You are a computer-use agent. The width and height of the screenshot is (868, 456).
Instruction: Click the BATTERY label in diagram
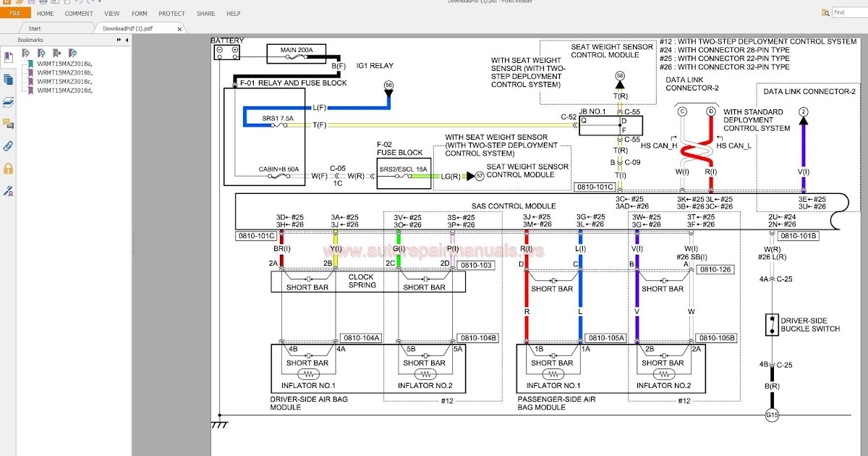[x=227, y=41]
